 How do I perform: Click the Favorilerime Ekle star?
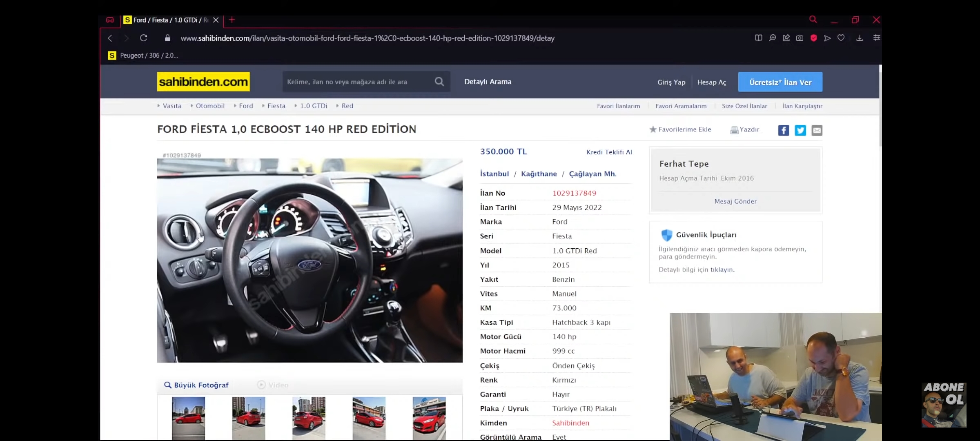tap(653, 129)
